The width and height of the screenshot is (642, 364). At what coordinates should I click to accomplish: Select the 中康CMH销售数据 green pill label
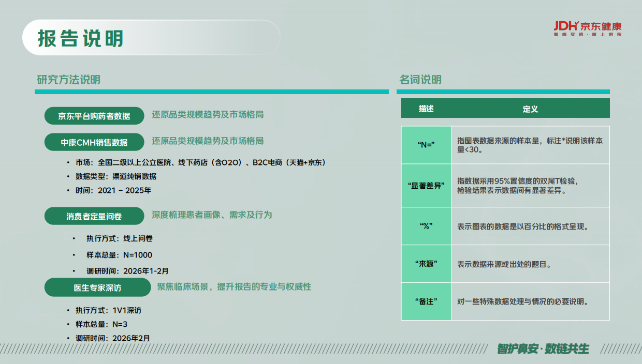(94, 142)
